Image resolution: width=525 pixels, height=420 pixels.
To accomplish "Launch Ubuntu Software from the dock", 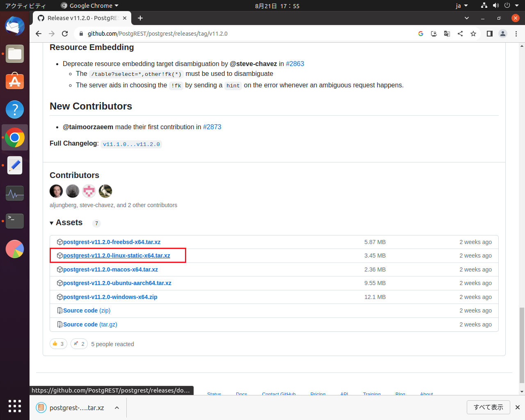I will (15, 82).
